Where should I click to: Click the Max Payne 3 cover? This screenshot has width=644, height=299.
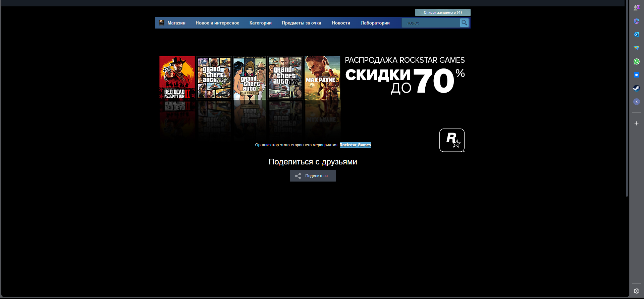click(322, 78)
